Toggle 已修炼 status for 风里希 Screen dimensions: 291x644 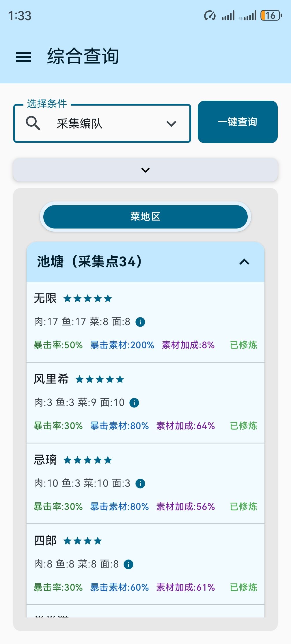[x=243, y=426]
